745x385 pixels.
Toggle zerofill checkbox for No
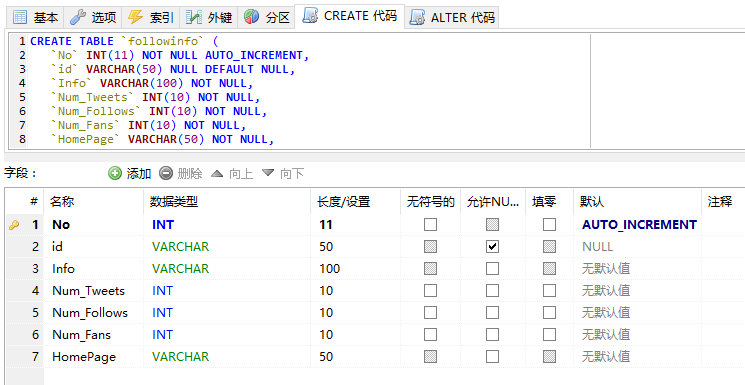[549, 224]
